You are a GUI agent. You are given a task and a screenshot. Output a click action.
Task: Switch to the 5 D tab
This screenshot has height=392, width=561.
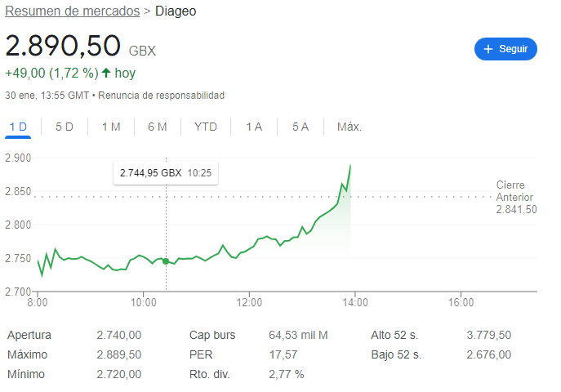[x=65, y=127]
